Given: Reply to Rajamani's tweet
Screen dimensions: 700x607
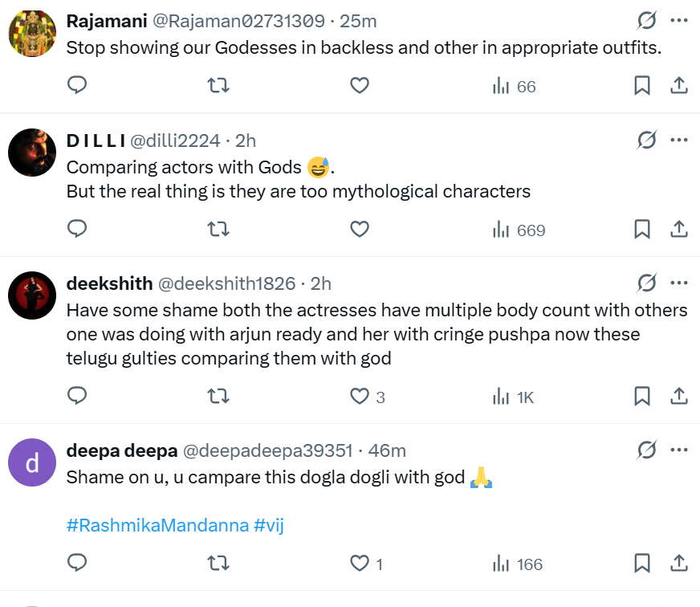Looking at the screenshot, I should [77, 86].
